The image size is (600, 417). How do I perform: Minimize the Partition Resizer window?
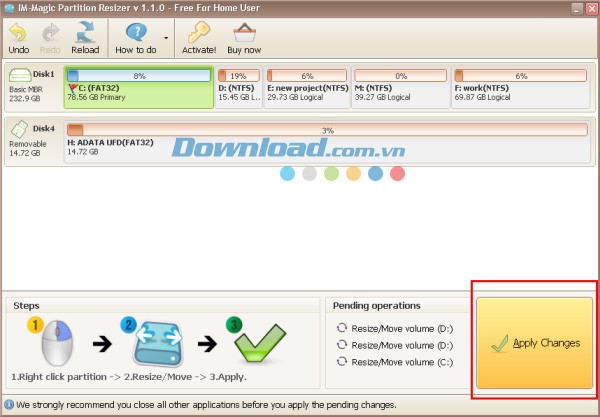point(577,8)
